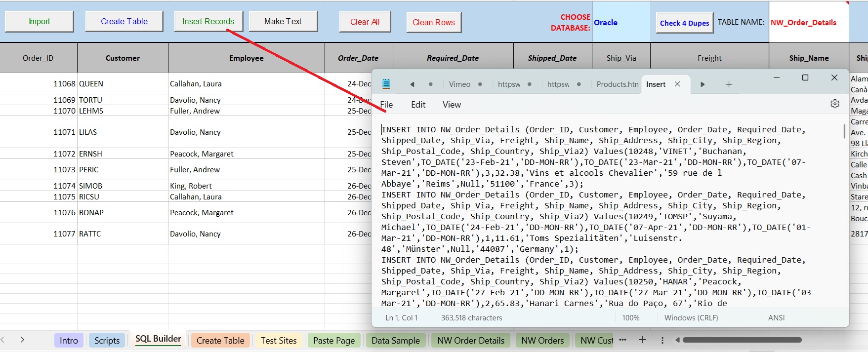The width and height of the screenshot is (868, 352).
Task: Open the Create Table sheet tab
Action: point(220,340)
